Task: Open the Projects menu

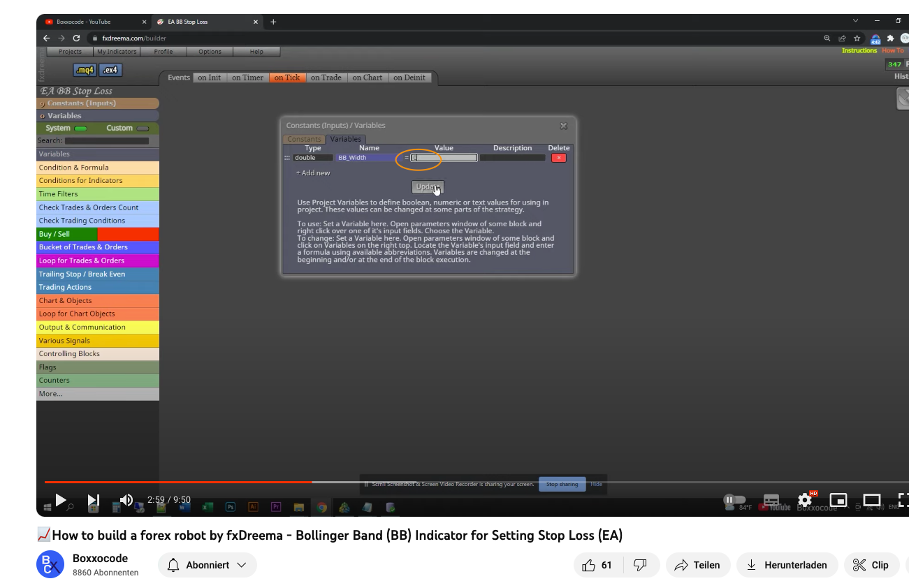Action: pos(70,52)
